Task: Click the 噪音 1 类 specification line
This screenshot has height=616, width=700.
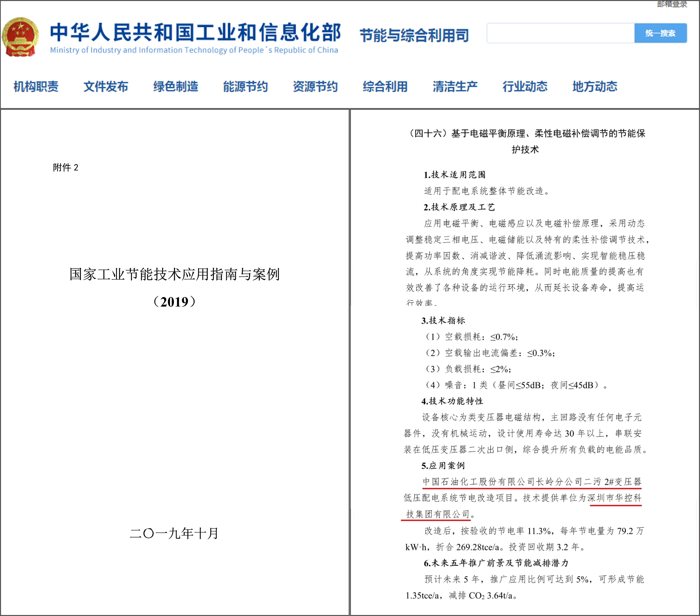Action: point(516,385)
